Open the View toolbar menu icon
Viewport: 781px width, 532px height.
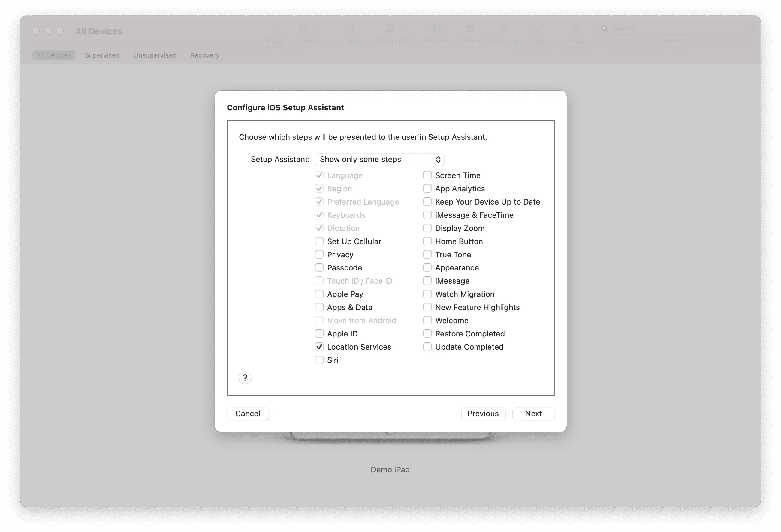click(x=308, y=28)
